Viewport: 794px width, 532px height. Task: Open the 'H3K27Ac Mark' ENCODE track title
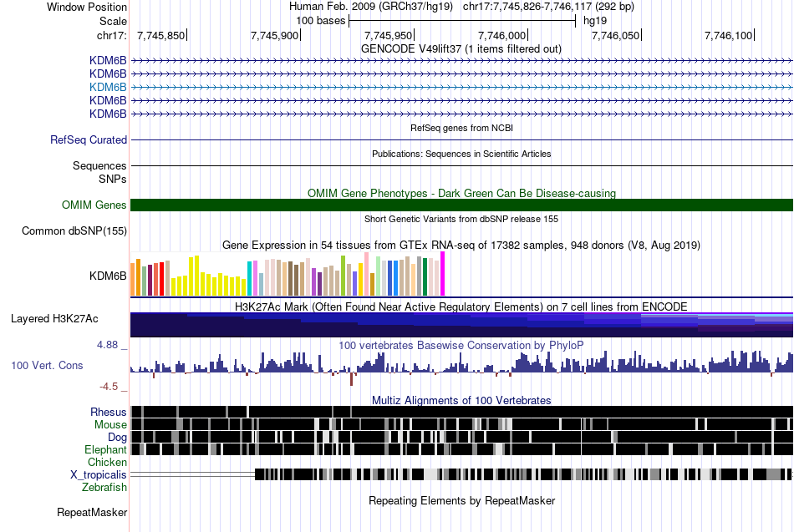pyautogui.click(x=461, y=307)
